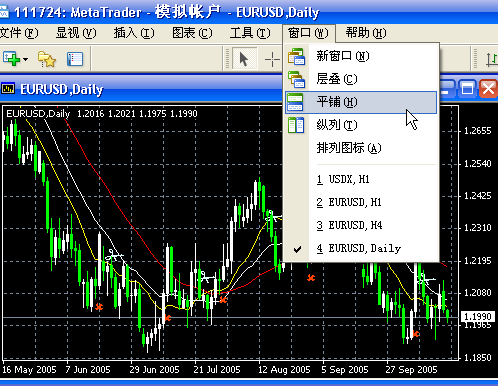Open the 显视(V) menu
498x386 pixels.
[76, 33]
